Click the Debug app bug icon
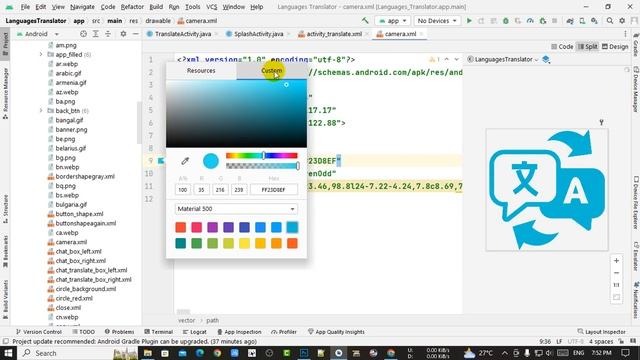This screenshot has width=640, height=360. (506, 21)
